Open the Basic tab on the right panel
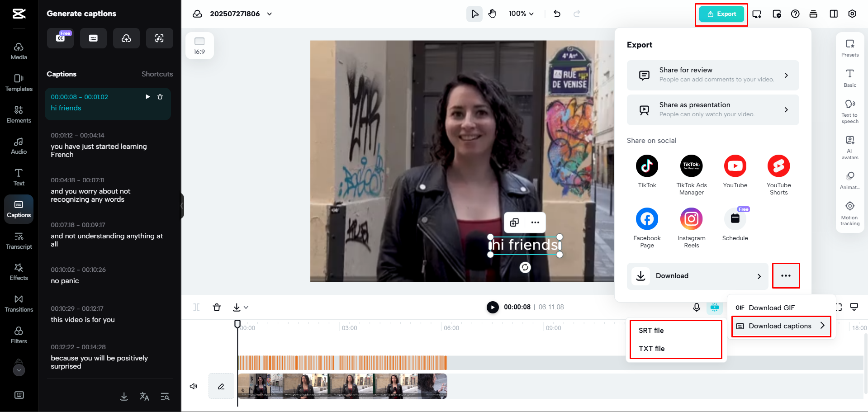Image resolution: width=868 pixels, height=412 pixels. coord(850,78)
